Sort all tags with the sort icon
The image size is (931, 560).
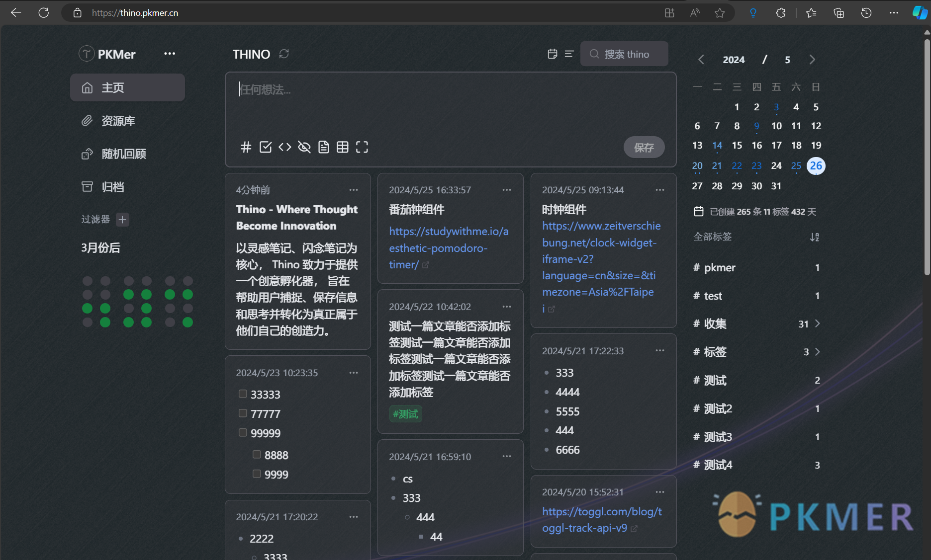coord(814,237)
